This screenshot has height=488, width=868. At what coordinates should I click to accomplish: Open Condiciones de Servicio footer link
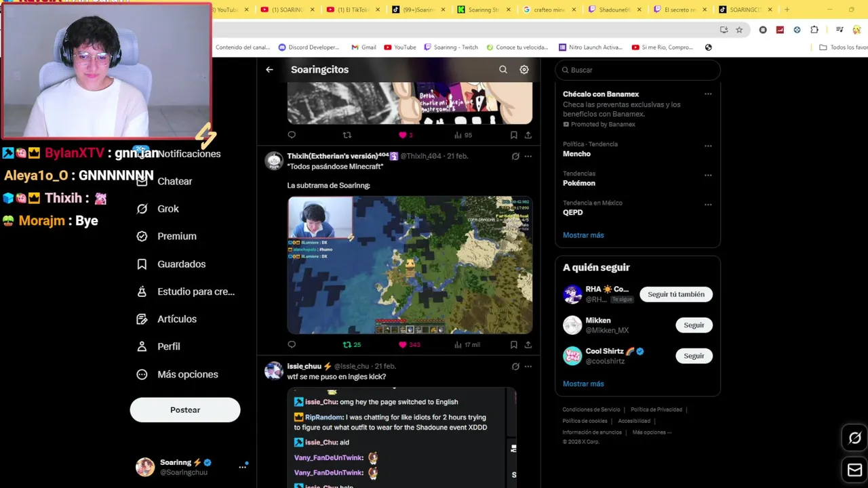591,410
